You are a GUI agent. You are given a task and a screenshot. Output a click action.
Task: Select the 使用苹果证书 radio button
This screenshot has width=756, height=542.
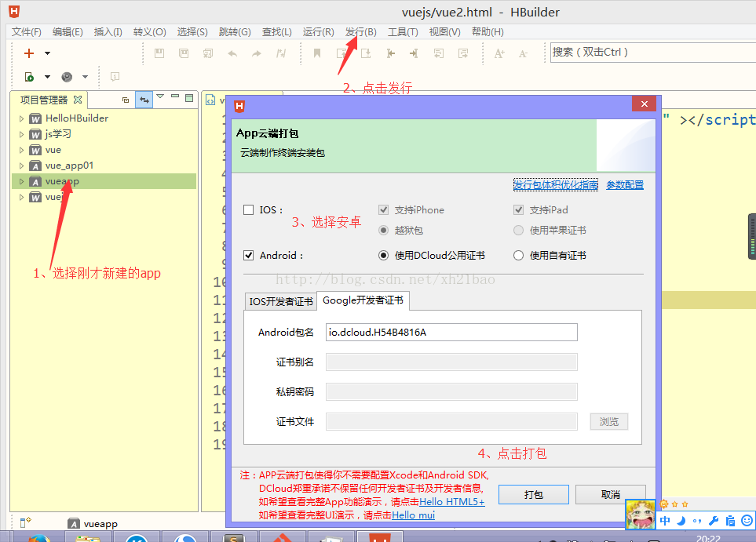518,231
